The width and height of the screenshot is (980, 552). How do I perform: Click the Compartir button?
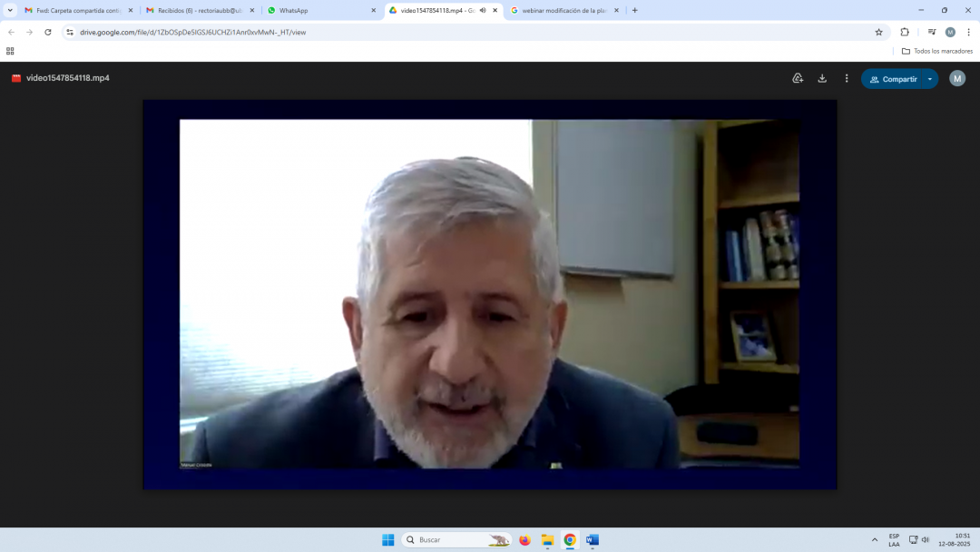(893, 79)
